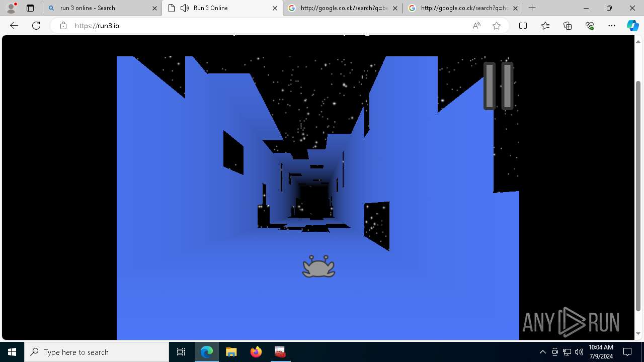Image resolution: width=644 pixels, height=362 pixels.
Task: Switch to the first google.co.ck search tab
Action: click(343, 8)
